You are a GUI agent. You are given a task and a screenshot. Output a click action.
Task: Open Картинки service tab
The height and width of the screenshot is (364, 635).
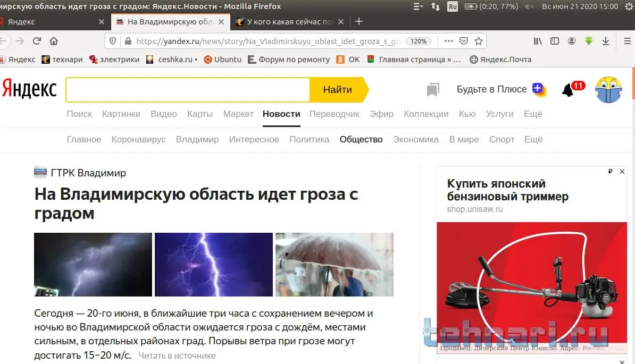pos(121,114)
